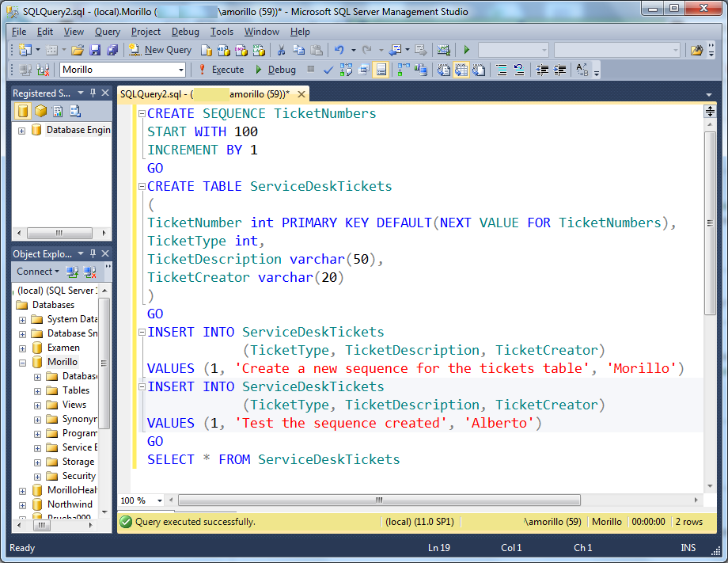The image size is (728, 563).
Task: Select Analysis Services cube icon in Registered Servers
Action: tap(40, 111)
